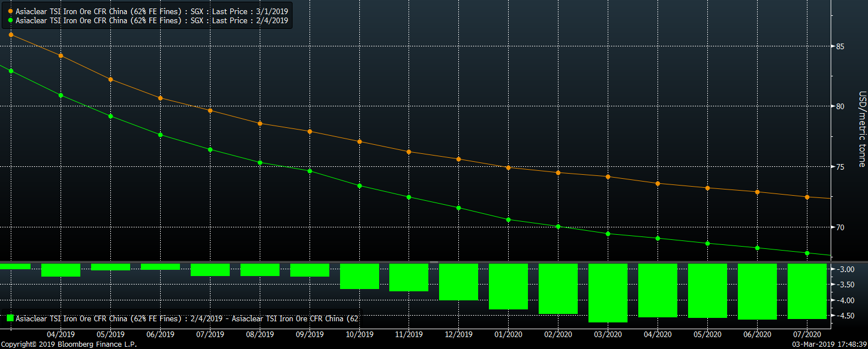Viewport: 868px width, 349px height.
Task: Click the spread bar above 12/2019
Action: (458, 282)
